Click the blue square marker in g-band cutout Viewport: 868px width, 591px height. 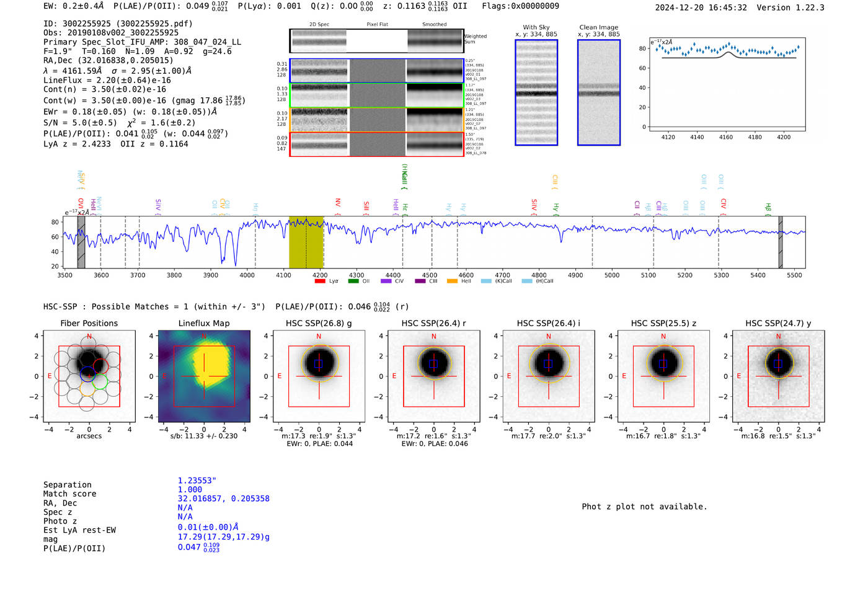[x=319, y=364]
